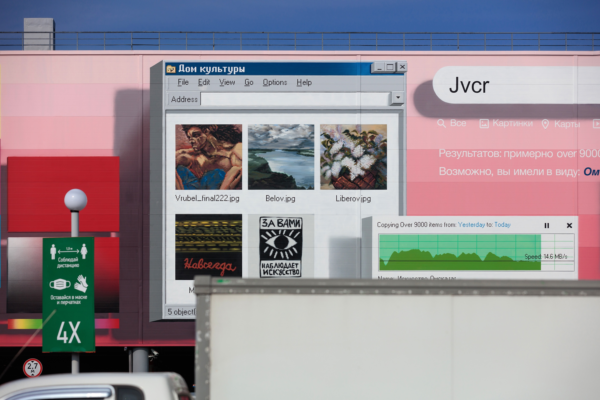This screenshot has width=600, height=400.
Task: Select the Belov.jpg landscape thumbnail
Action: coord(280,157)
